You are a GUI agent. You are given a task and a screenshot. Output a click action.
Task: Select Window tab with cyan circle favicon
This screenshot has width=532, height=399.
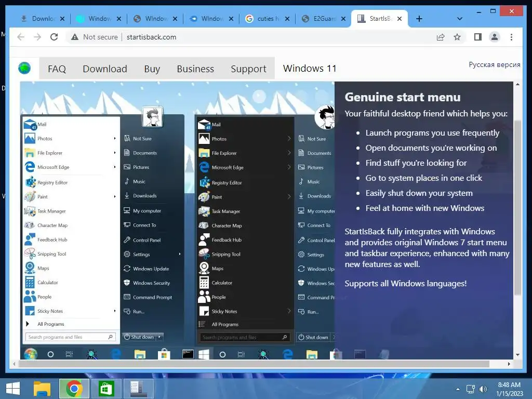pyautogui.click(x=98, y=19)
